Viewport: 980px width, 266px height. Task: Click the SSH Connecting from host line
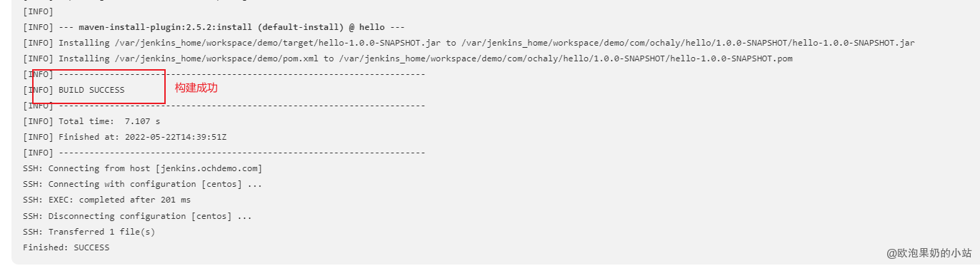click(x=143, y=168)
